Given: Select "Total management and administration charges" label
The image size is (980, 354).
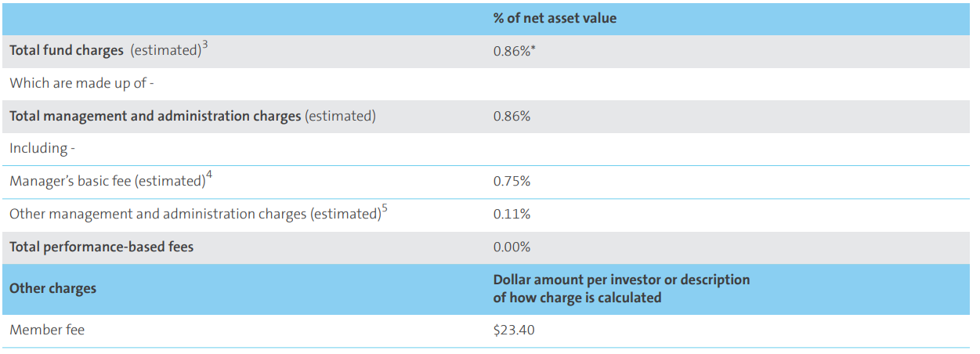Looking at the screenshot, I should (x=155, y=116).
